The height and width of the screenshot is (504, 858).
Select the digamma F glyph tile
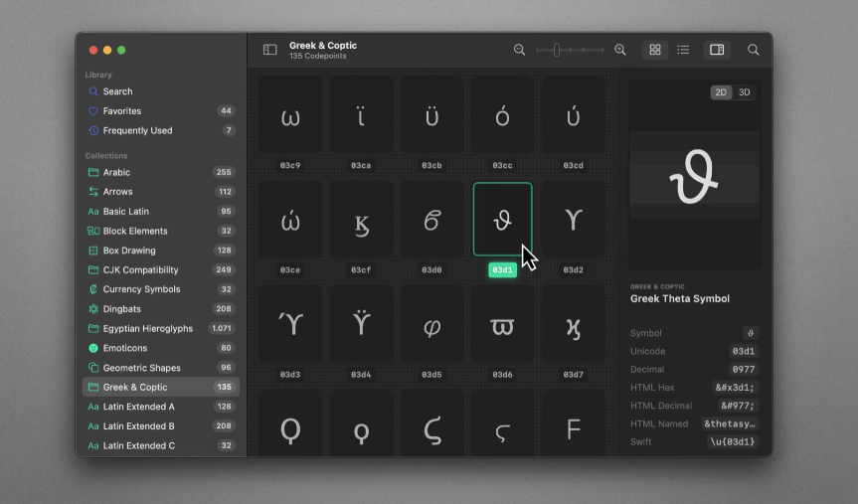coord(573,423)
